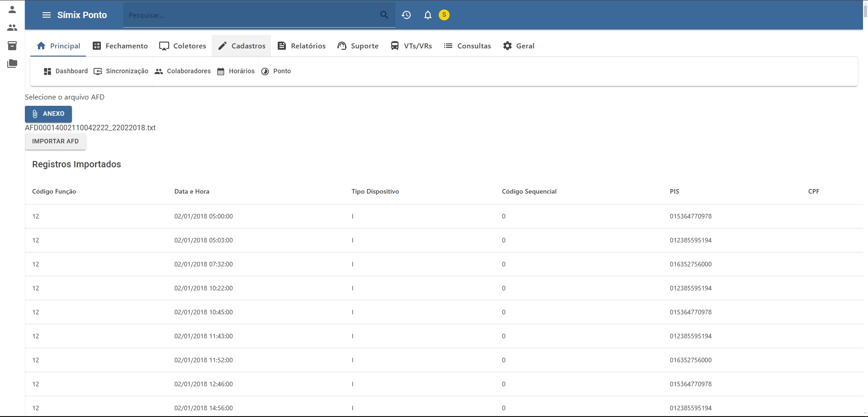Open the VTs/VRs tab
Screen dimensions: 868x417
pyautogui.click(x=411, y=46)
